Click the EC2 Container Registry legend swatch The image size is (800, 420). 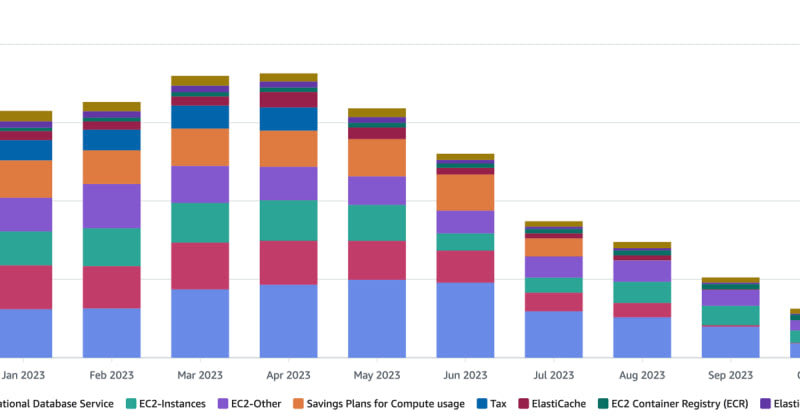click(606, 404)
